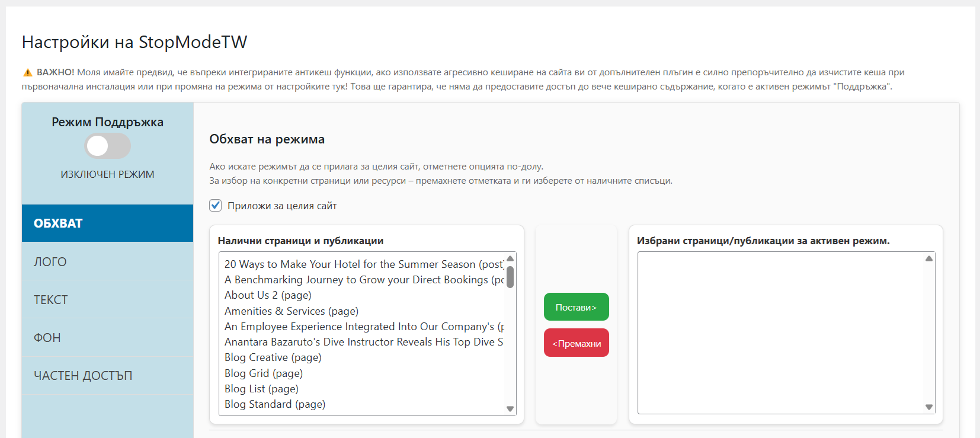Open the ТЕКСТ settings tab
This screenshot has width=980, height=438.
[107, 299]
